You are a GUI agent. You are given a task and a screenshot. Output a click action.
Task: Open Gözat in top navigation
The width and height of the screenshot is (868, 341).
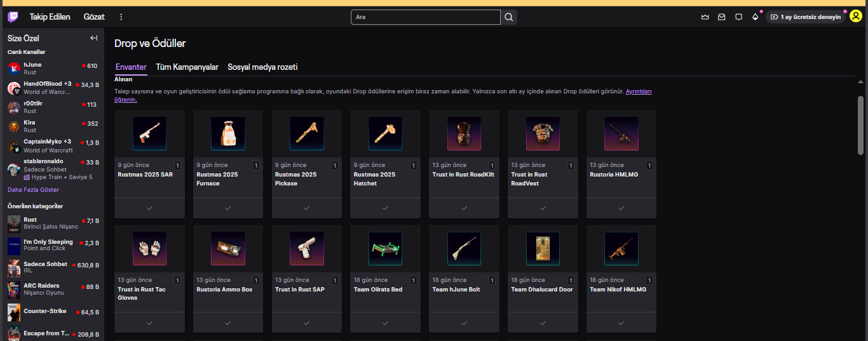tap(94, 17)
